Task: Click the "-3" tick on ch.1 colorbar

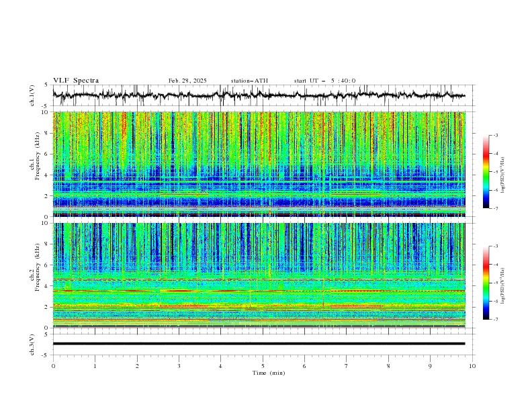Action: coord(496,135)
